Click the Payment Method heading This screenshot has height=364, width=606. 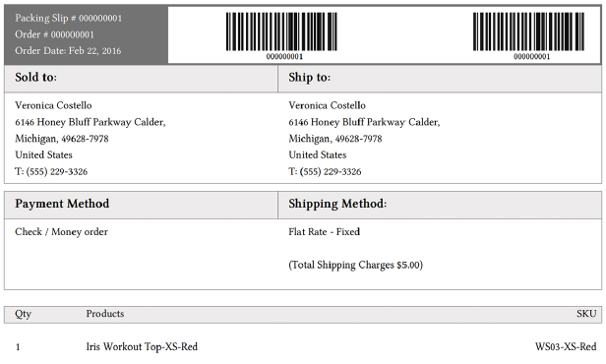[x=62, y=204]
